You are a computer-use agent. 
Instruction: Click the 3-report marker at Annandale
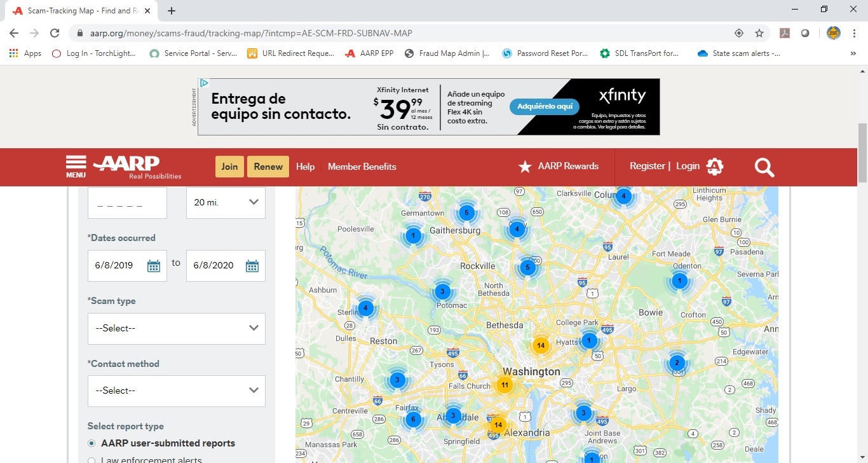453,416
